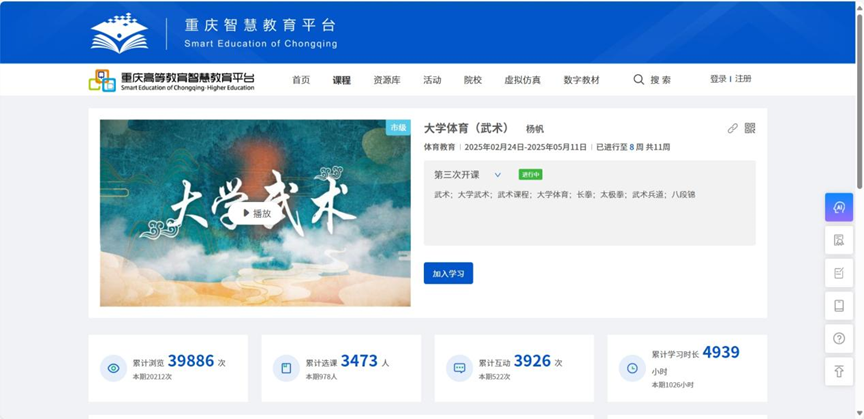Open the help question mark icon
864x419 pixels.
point(839,339)
